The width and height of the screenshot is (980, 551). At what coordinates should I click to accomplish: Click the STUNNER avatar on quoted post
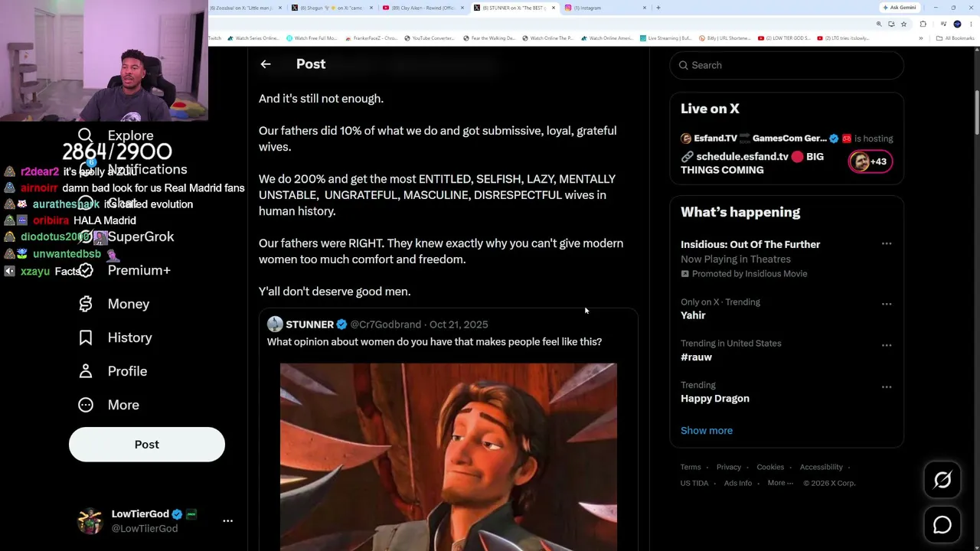coord(275,324)
